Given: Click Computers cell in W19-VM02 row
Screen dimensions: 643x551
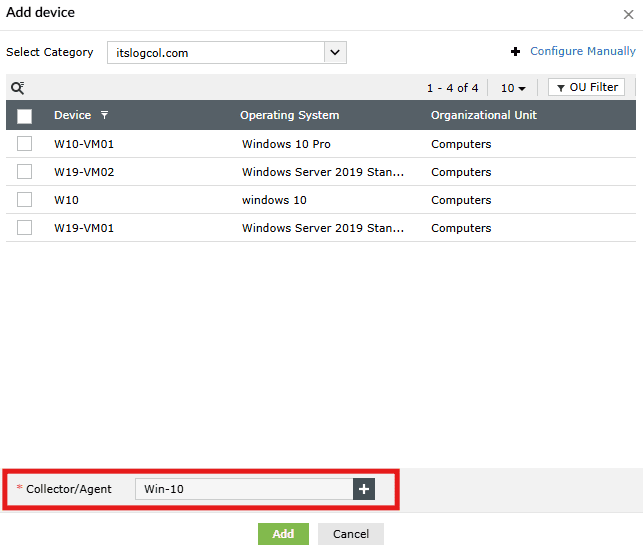Looking at the screenshot, I should [461, 172].
